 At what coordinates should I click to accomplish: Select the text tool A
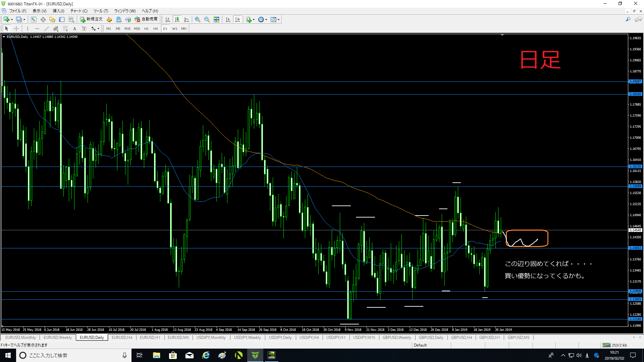pyautogui.click(x=74, y=29)
